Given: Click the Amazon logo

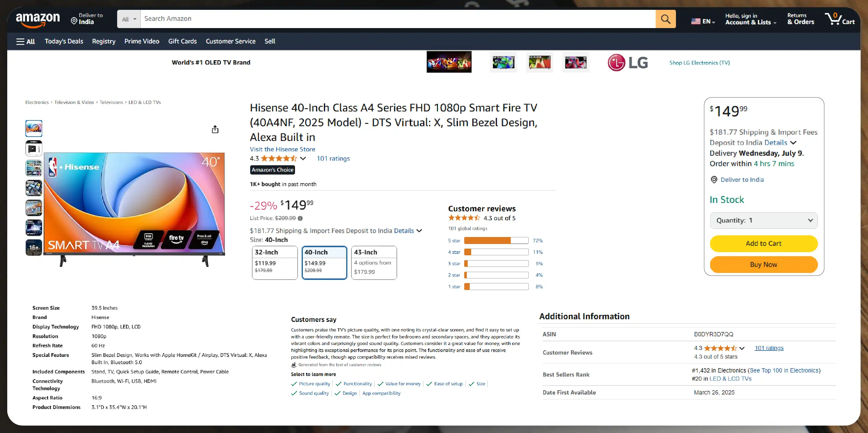Looking at the screenshot, I should point(38,20).
